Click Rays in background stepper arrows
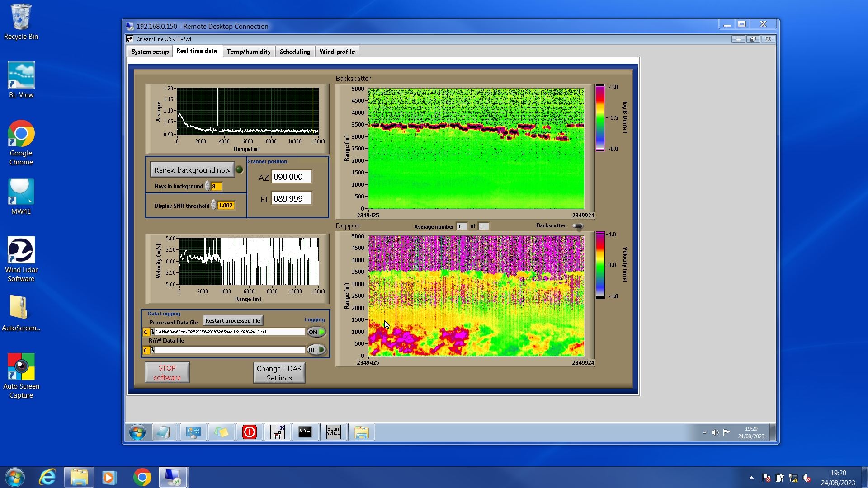The height and width of the screenshot is (488, 868). click(207, 186)
